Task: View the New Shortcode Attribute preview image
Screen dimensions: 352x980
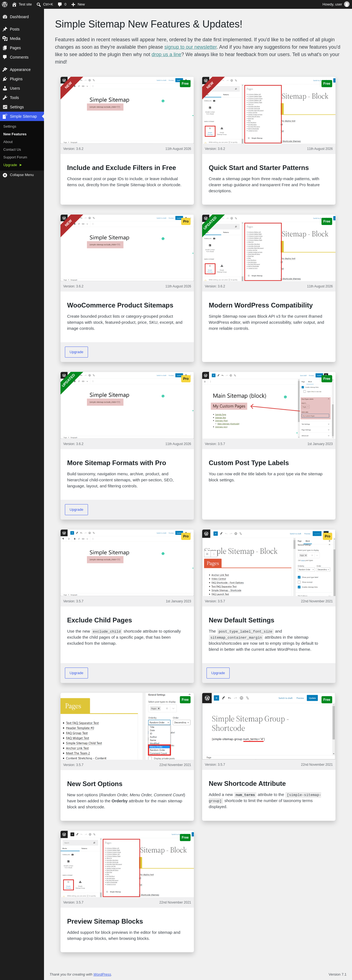Action: pyautogui.click(x=269, y=726)
